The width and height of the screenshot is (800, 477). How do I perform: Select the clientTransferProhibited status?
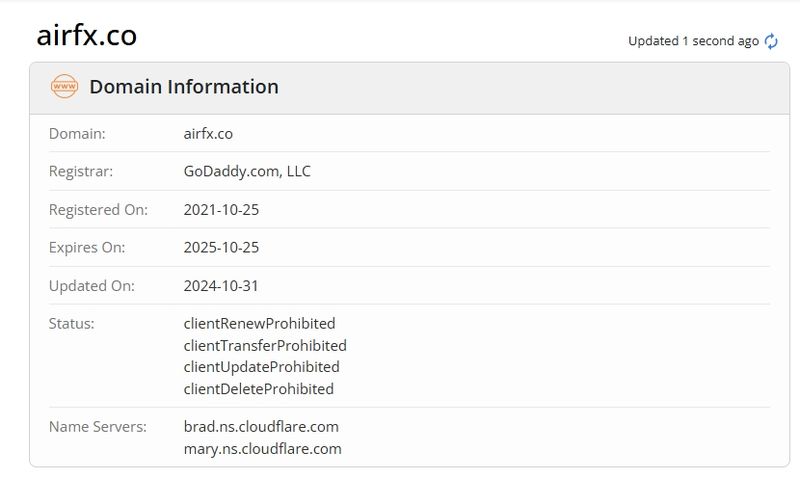[x=265, y=346]
